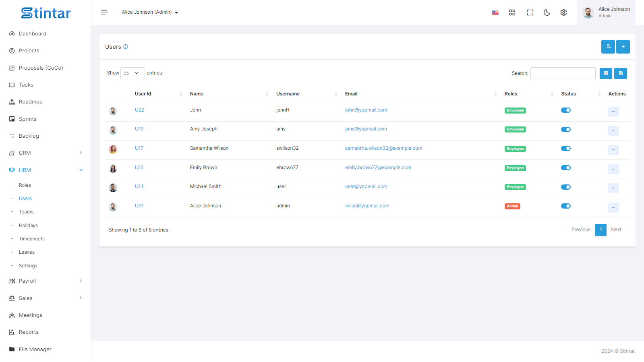Viewport: 644px width, 362px height.
Task: Sort by Status column
Action: click(x=581, y=94)
